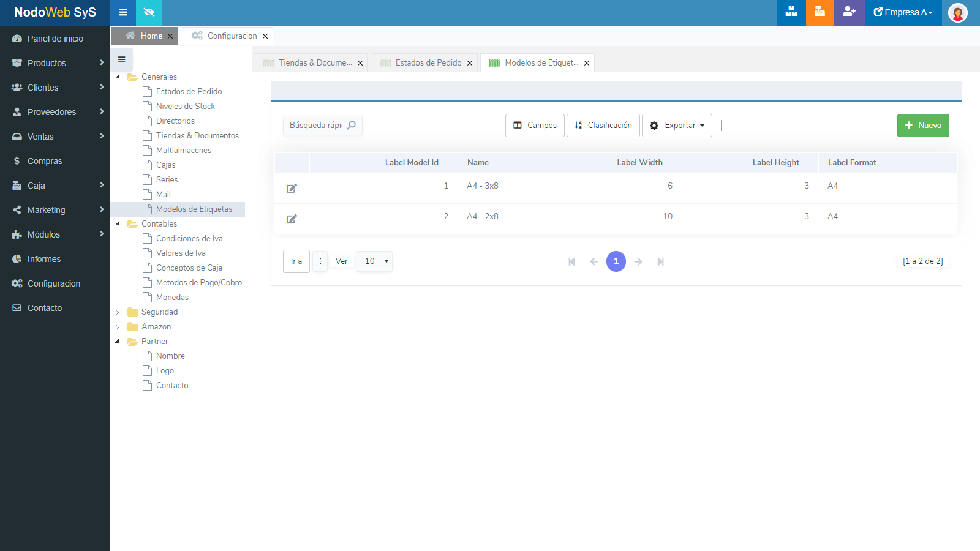Switch to the Estados de Pedido tab
The width and height of the screenshot is (980, 551).
[428, 63]
